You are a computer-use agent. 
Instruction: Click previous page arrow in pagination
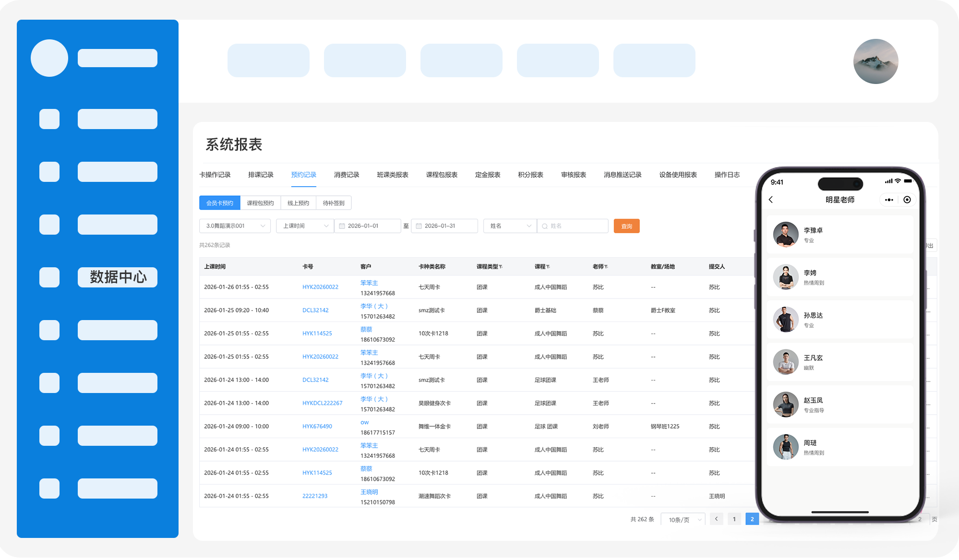(716, 519)
